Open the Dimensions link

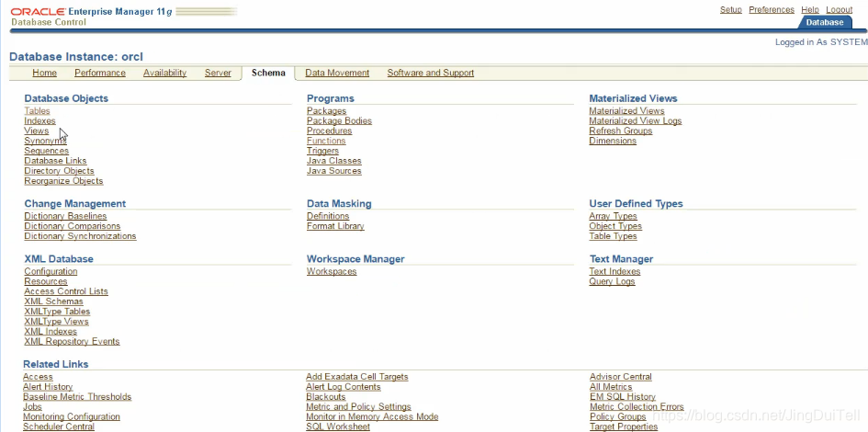613,141
